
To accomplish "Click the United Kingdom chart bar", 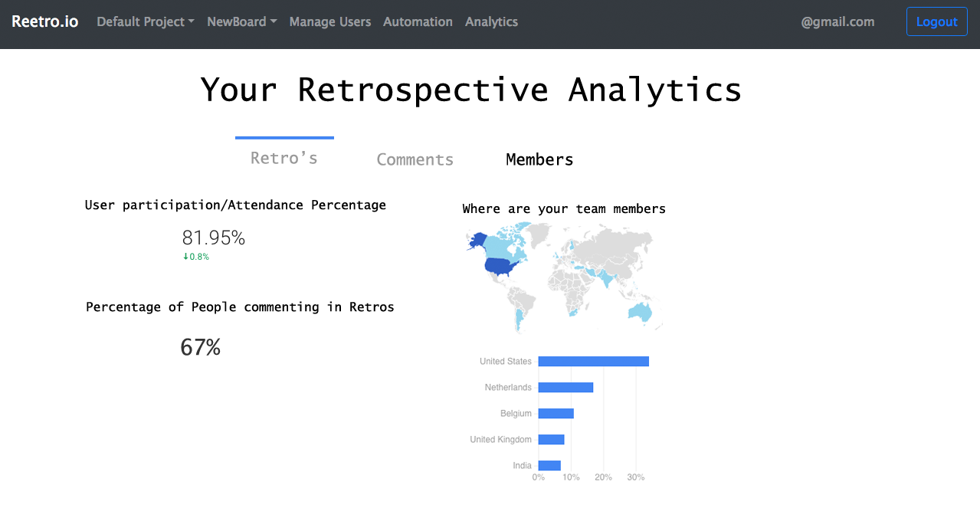I will coord(551,440).
